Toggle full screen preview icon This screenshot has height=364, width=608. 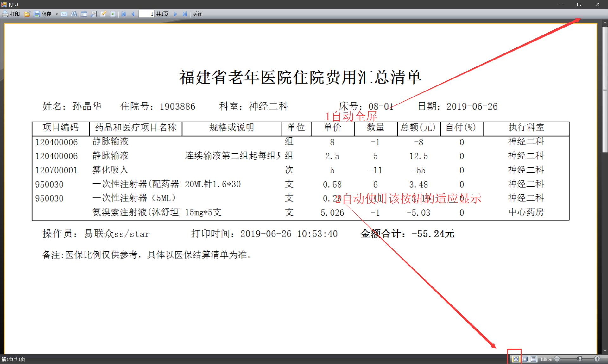[113, 14]
